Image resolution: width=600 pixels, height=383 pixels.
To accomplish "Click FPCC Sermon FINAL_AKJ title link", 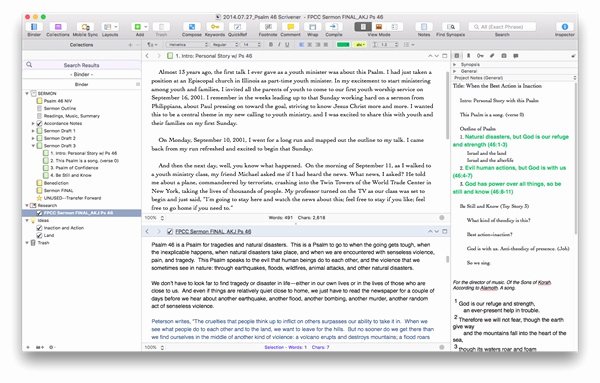I will [x=213, y=231].
